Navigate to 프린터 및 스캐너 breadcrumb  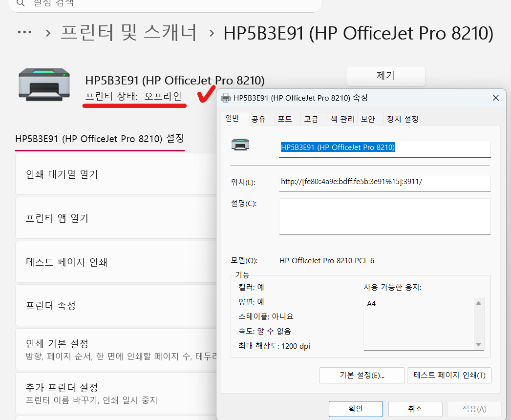coord(129,33)
